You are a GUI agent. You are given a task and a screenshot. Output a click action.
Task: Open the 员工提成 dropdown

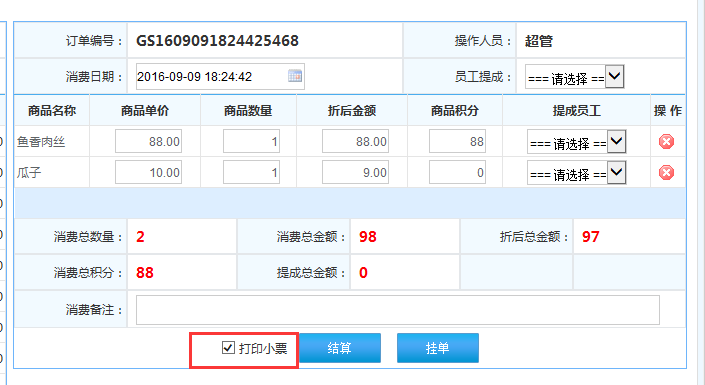[x=574, y=76]
